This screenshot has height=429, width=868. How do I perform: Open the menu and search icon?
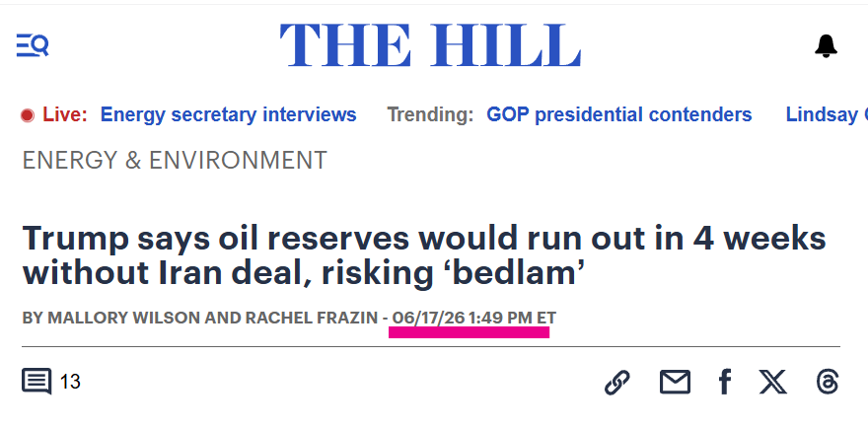(x=33, y=45)
